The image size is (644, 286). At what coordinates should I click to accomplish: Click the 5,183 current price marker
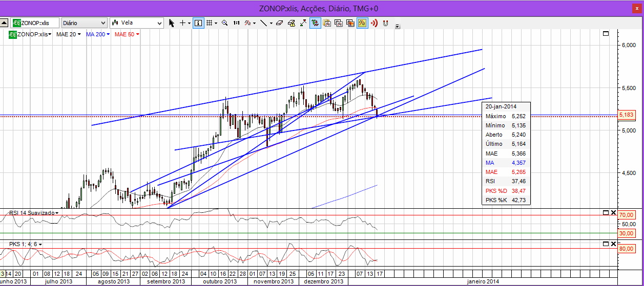[x=628, y=115]
